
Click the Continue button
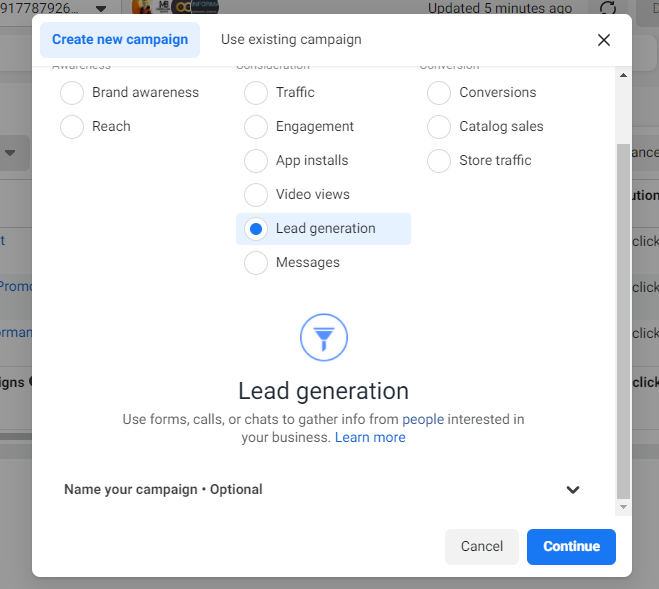click(571, 547)
